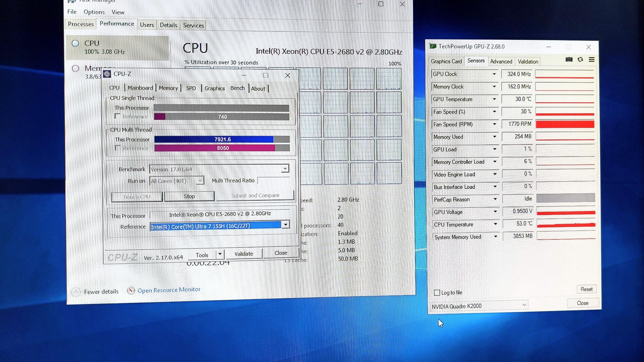Image resolution: width=644 pixels, height=362 pixels.
Task: Click Fewer details arrow icon
Action: coord(76,292)
